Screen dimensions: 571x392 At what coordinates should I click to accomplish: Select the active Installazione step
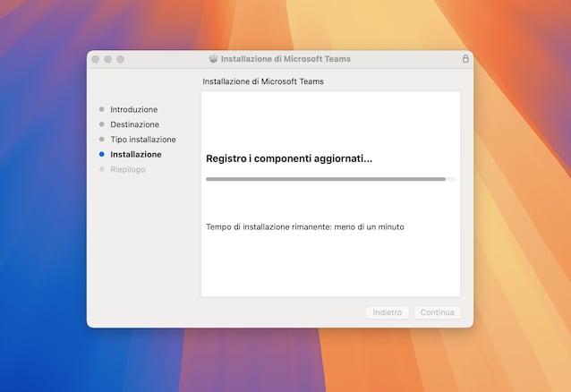coord(136,155)
